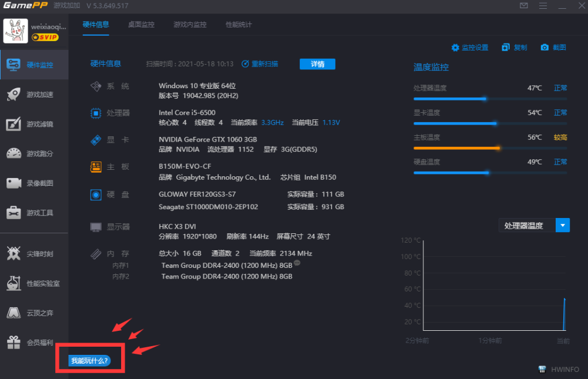Viewport: 588px width, 379px height.
Task: Open the mail message icon in title bar
Action: (524, 6)
